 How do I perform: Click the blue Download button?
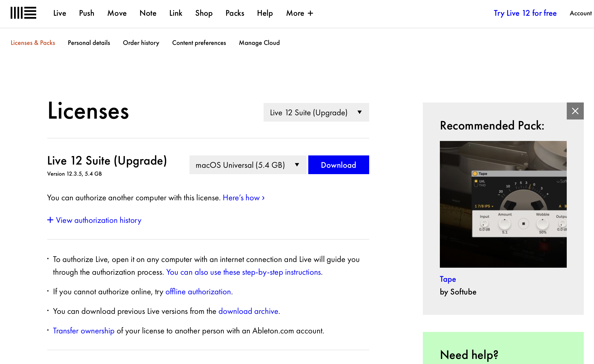(x=338, y=165)
